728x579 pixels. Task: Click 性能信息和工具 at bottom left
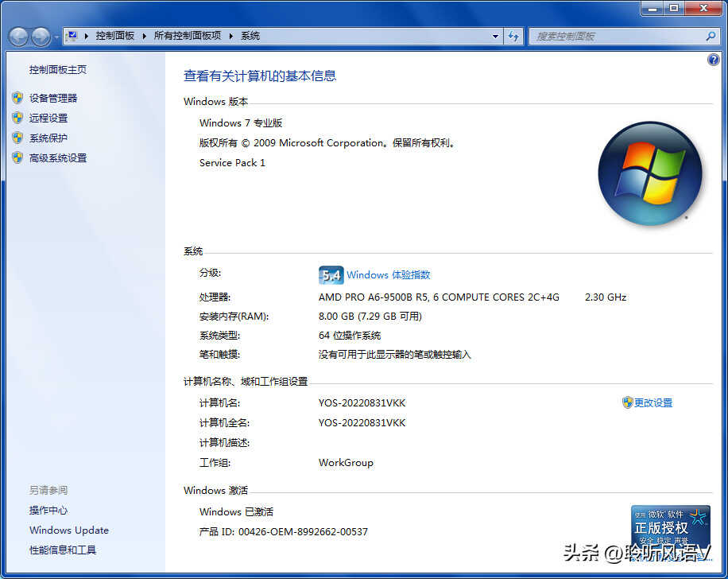coord(63,550)
